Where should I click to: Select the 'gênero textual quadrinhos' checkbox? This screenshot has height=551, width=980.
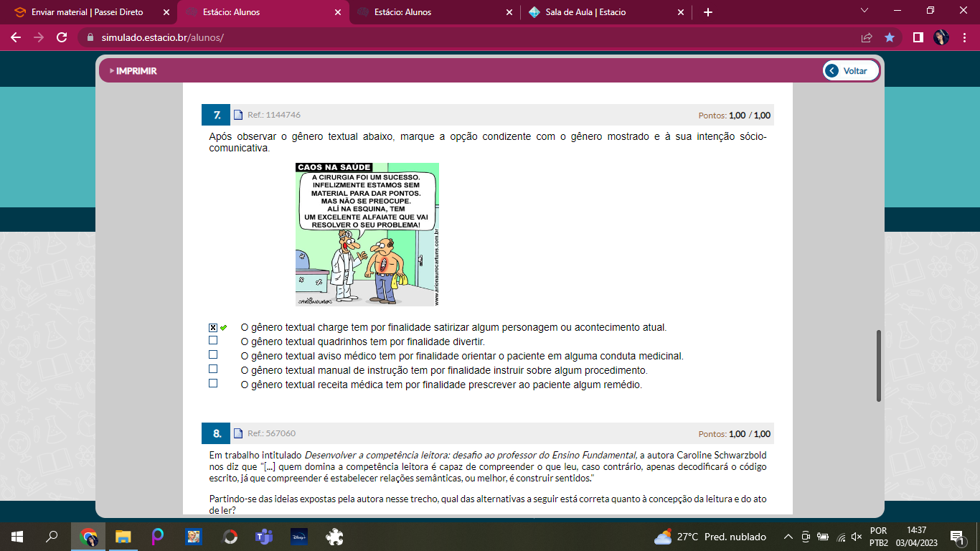pyautogui.click(x=213, y=340)
